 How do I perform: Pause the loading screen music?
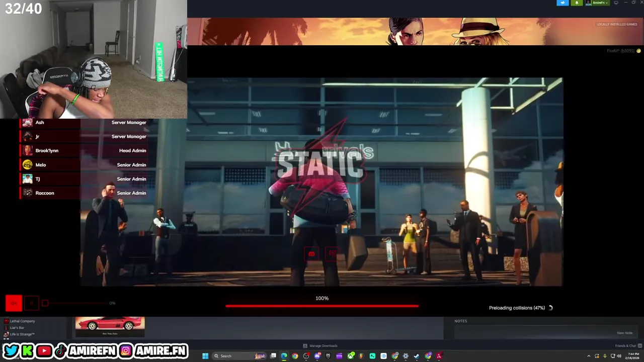click(x=31, y=303)
